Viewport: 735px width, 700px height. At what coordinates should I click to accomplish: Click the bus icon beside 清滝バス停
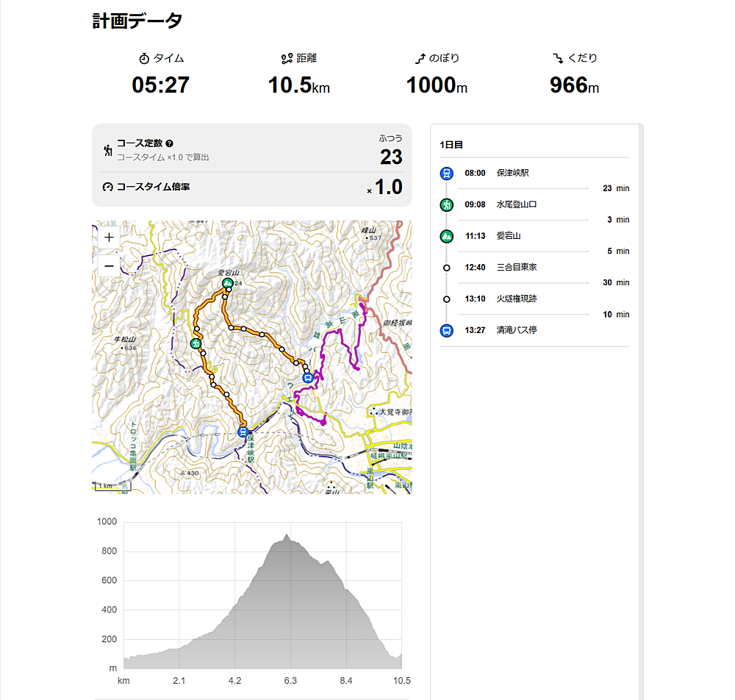tap(446, 330)
